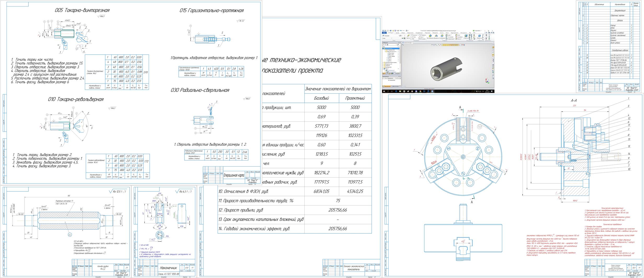Expand the Операции tree node
644x278 pixels.
(383, 66)
